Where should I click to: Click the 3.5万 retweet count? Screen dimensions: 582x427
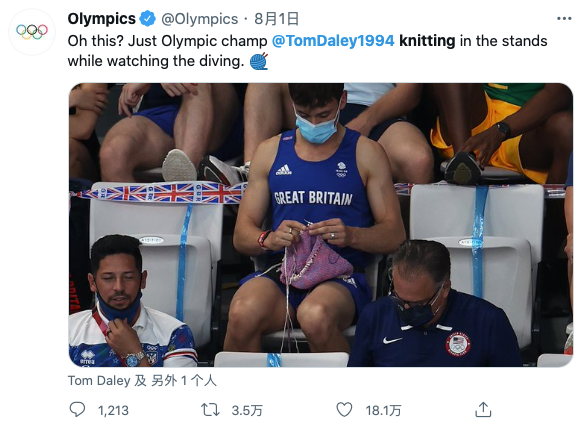pos(247,410)
